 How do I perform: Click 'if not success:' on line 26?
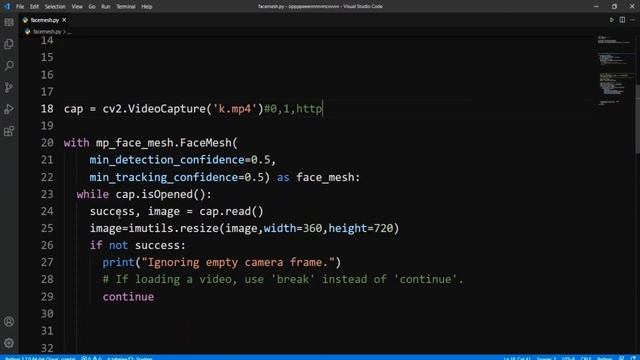click(138, 245)
